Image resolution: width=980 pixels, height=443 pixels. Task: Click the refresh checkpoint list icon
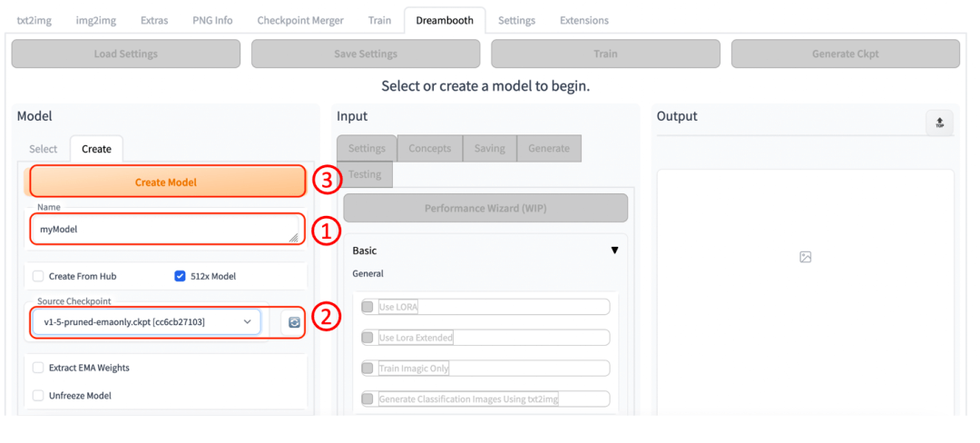294,322
